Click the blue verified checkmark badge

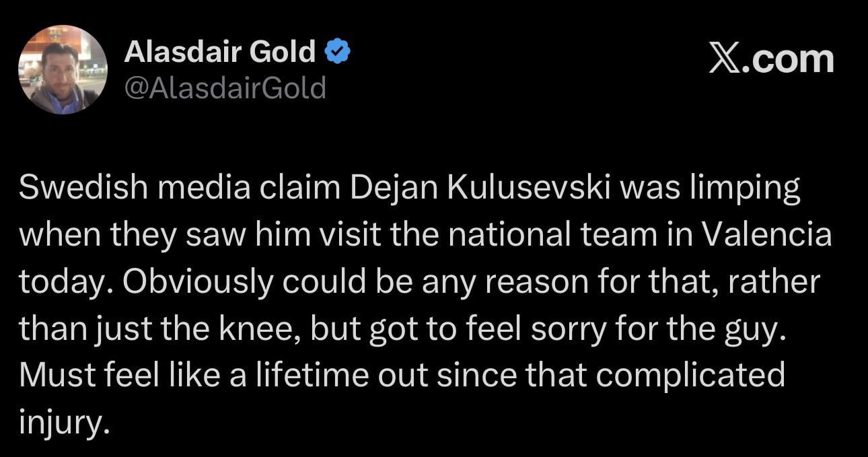[336, 52]
